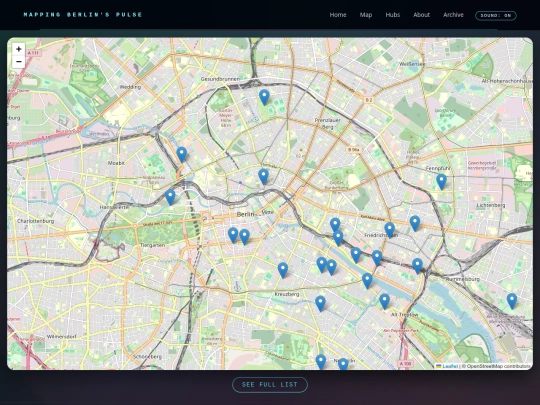Open the Archive page
Viewport: 540px width, 405px height.
pos(453,15)
